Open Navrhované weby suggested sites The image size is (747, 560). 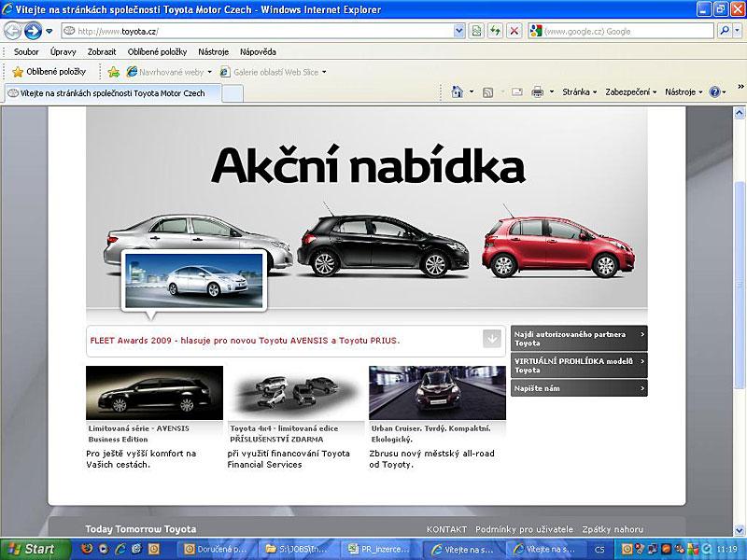(169, 72)
